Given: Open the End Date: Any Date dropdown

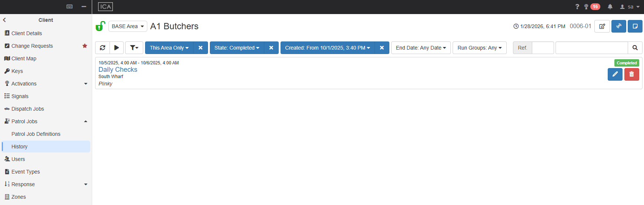Looking at the screenshot, I should 421,48.
